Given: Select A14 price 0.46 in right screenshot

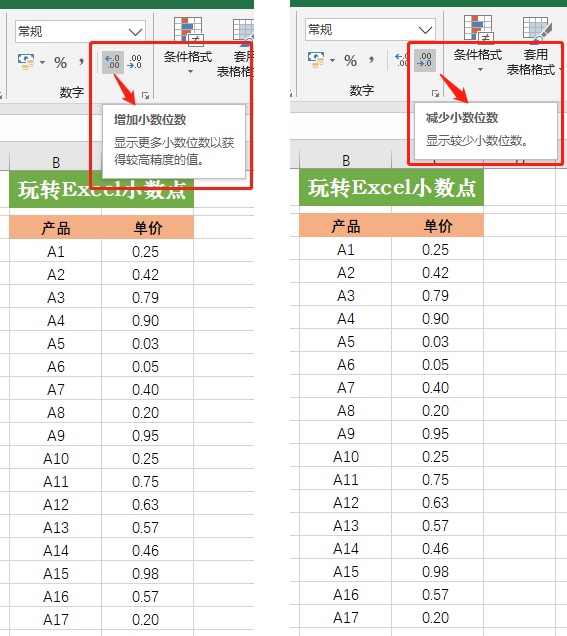Looking at the screenshot, I should 436,549.
